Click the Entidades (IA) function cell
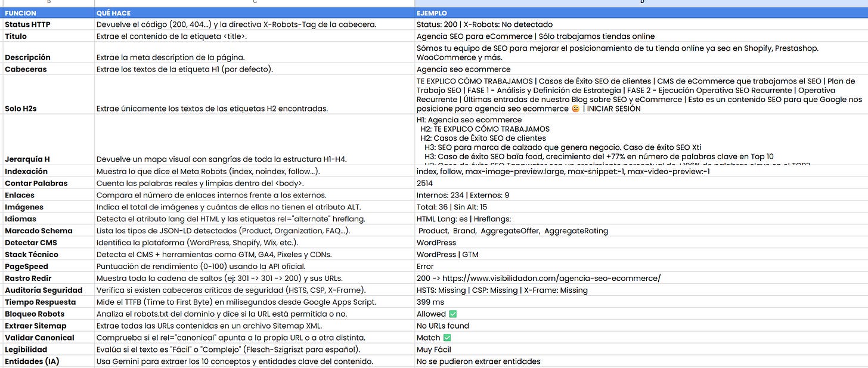 (x=48, y=361)
